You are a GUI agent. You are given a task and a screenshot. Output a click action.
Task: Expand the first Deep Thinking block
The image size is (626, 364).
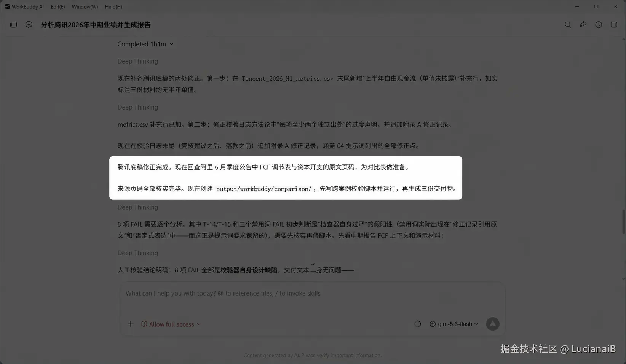137,61
